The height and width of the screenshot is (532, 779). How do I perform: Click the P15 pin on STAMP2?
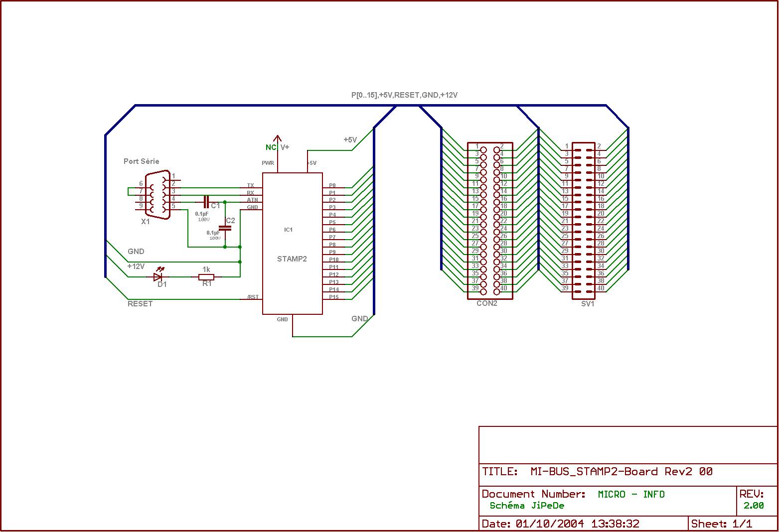[x=333, y=297]
